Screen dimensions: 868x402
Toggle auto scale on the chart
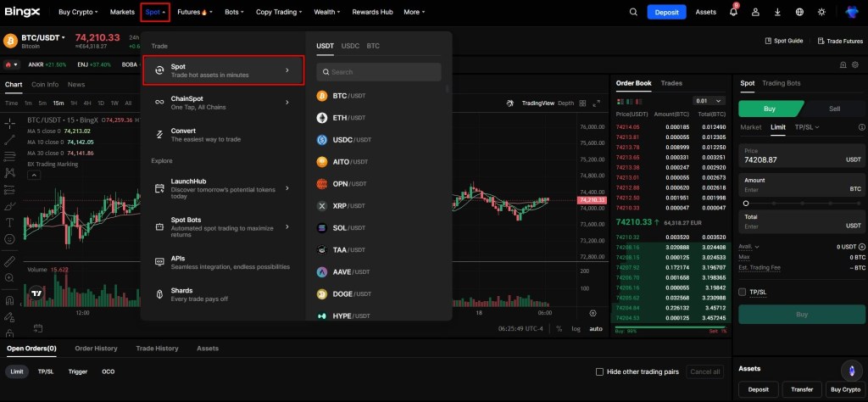(x=596, y=328)
